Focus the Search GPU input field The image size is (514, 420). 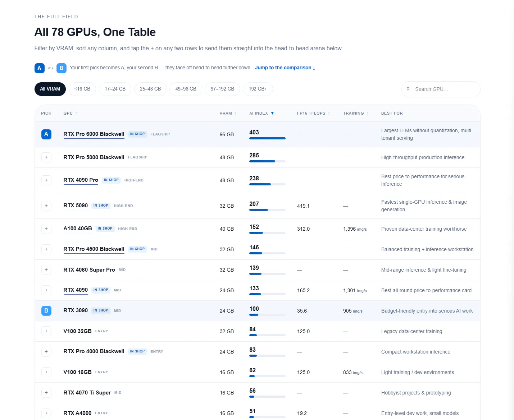(x=441, y=89)
